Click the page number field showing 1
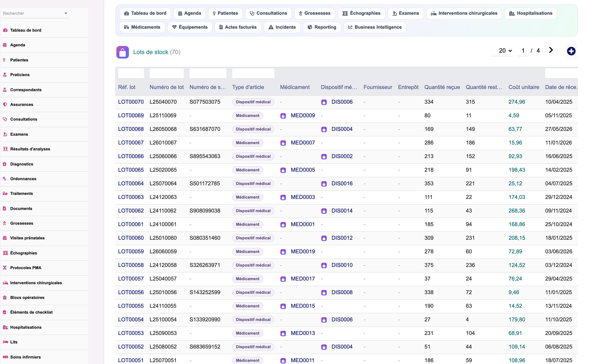589x364 pixels. coord(523,51)
